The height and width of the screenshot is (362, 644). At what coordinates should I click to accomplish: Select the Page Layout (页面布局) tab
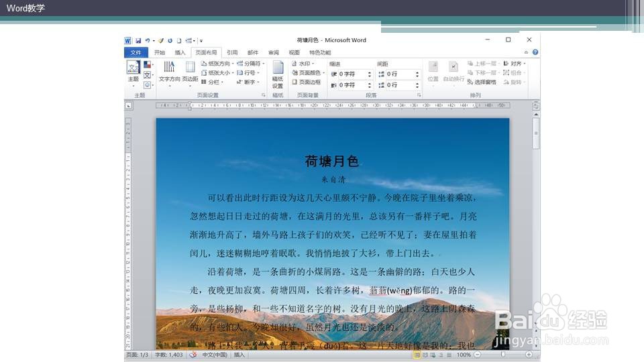[206, 52]
